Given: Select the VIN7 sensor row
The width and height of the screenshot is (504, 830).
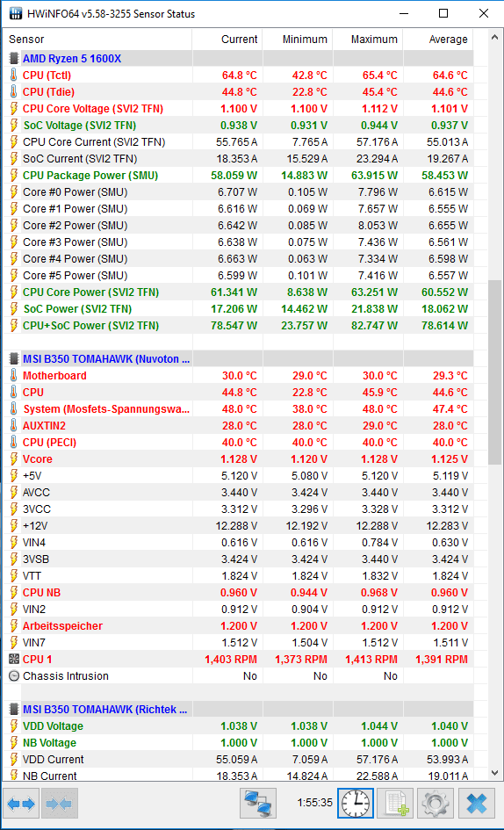Looking at the screenshot, I should 238,643.
